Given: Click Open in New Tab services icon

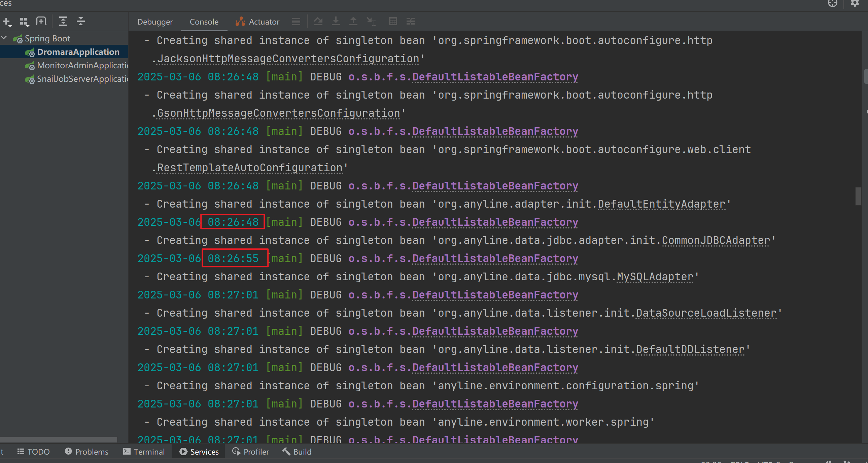Looking at the screenshot, I should click(41, 22).
